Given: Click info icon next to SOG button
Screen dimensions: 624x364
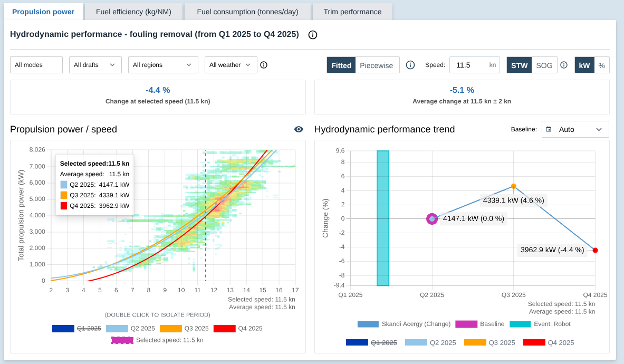Looking at the screenshot, I should coord(564,65).
